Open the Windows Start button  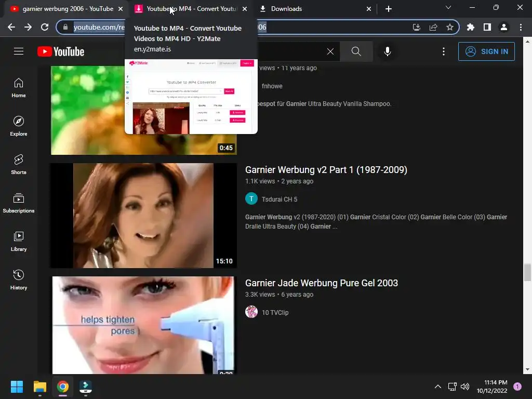pos(17,387)
